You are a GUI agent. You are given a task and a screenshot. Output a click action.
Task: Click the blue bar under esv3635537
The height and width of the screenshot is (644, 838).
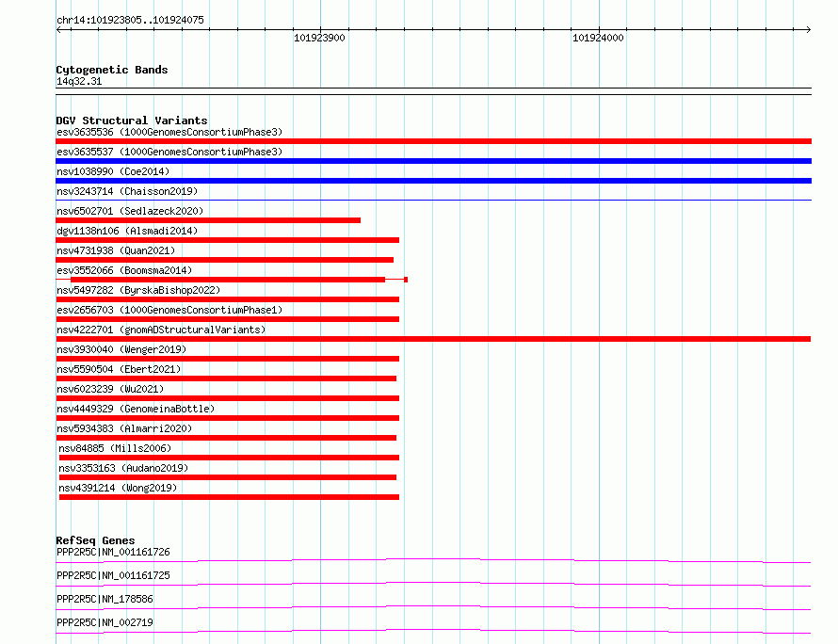point(433,161)
